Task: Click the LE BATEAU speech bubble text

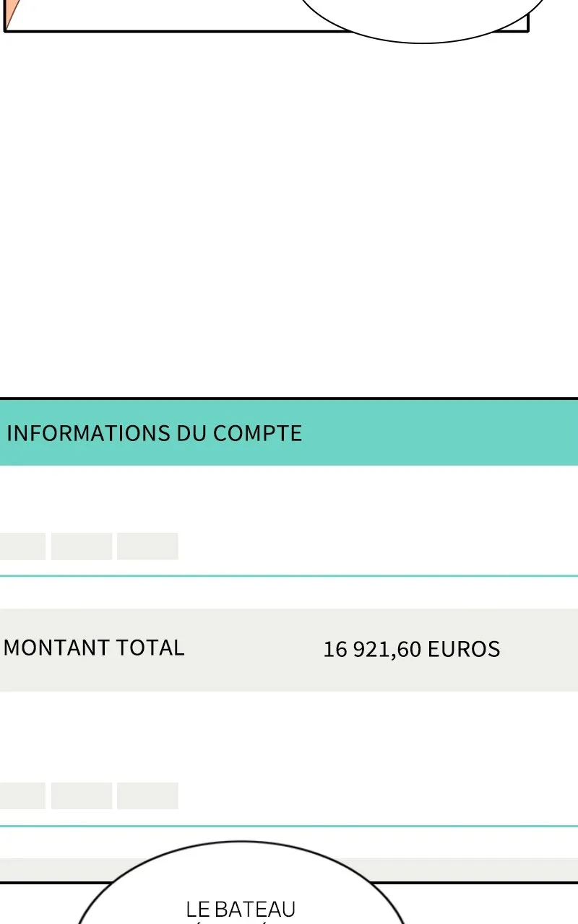Action: point(241,909)
